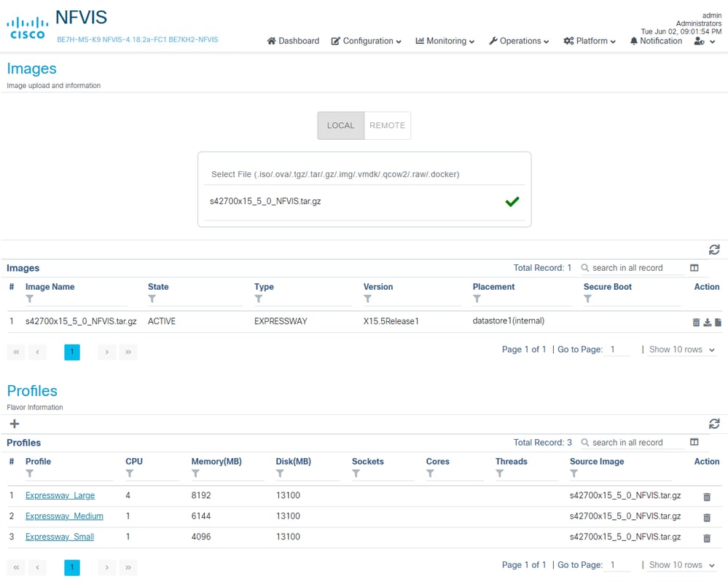Open the admin user account dropdown
Screen dimensions: 728x584
tap(705, 42)
